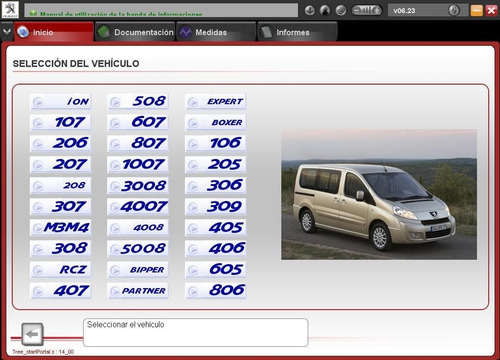
Task: Click the battery/signal indicator icon
Action: (x=367, y=10)
